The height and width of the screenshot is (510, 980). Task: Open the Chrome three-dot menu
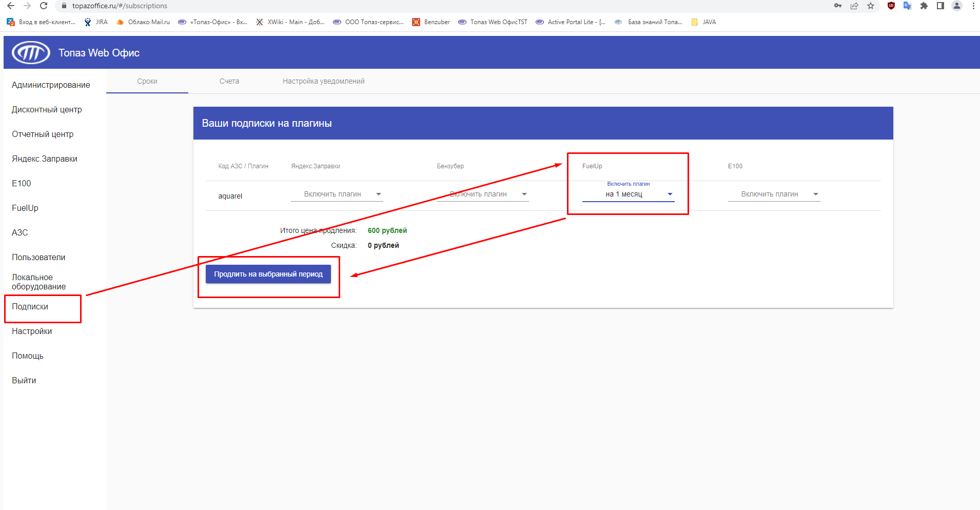973,6
